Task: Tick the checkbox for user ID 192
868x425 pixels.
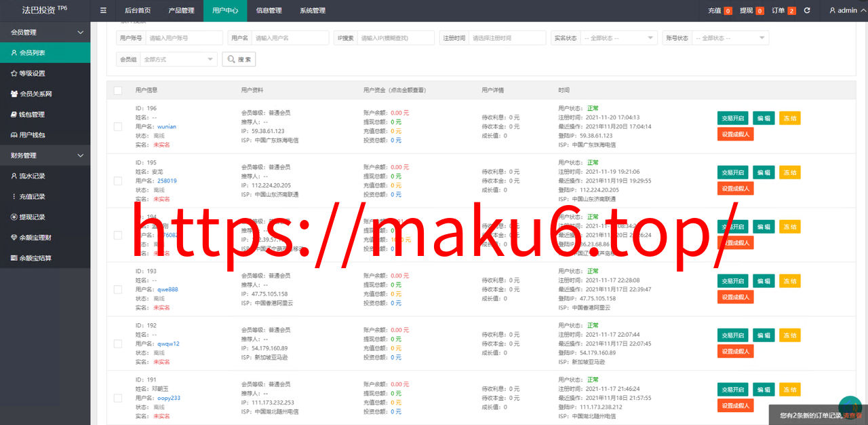Action: coord(118,344)
